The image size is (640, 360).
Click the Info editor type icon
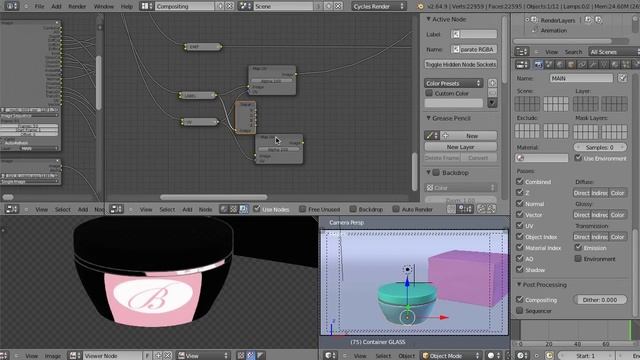(11, 6)
